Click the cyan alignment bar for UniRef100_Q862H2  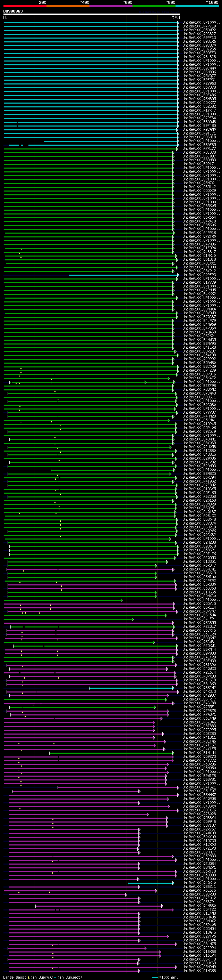point(132,688)
